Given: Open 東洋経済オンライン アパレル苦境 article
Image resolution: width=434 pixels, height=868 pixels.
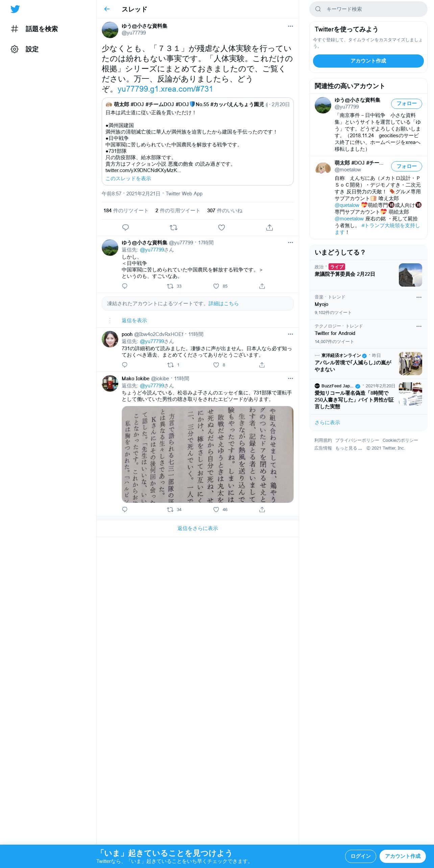Looking at the screenshot, I should pos(368,363).
